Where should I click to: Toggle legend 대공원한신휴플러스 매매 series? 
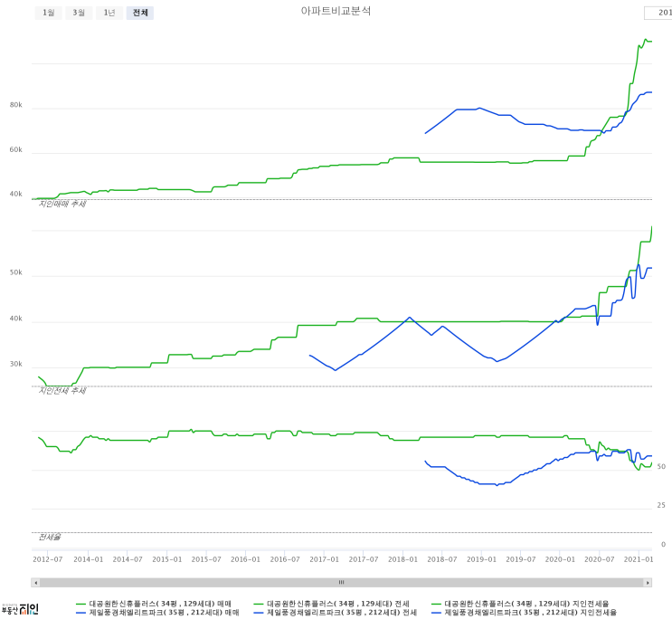coord(154,604)
